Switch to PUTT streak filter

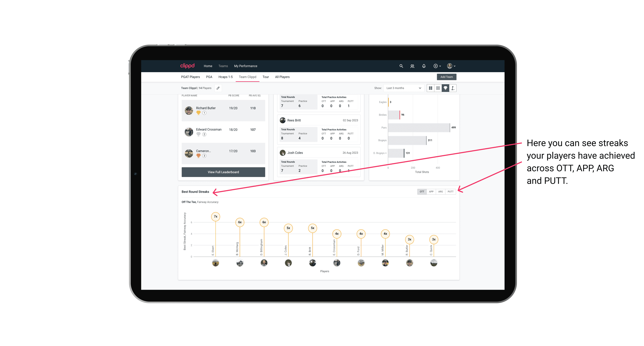[x=450, y=191]
